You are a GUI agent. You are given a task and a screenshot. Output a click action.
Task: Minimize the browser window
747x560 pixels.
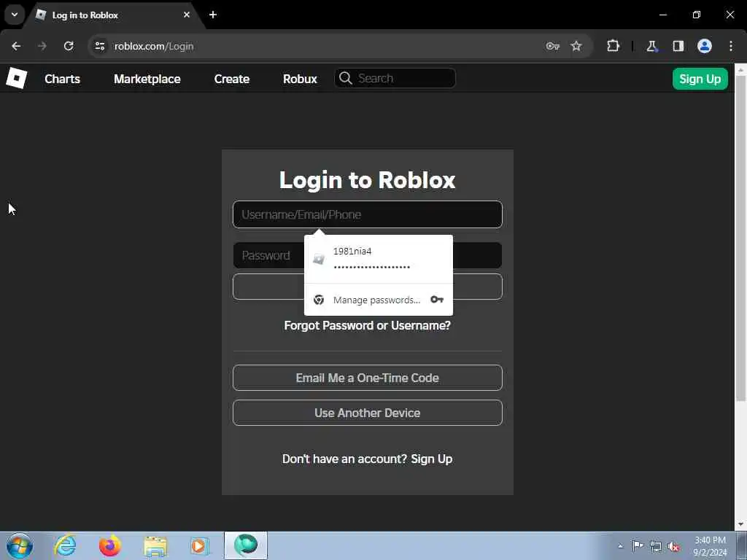pos(662,15)
